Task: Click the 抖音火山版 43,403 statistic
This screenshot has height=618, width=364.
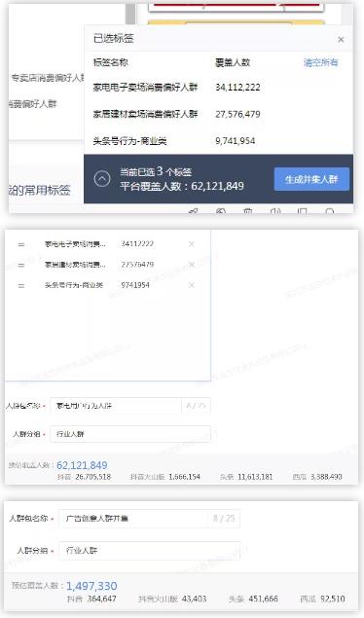Action: [172, 599]
